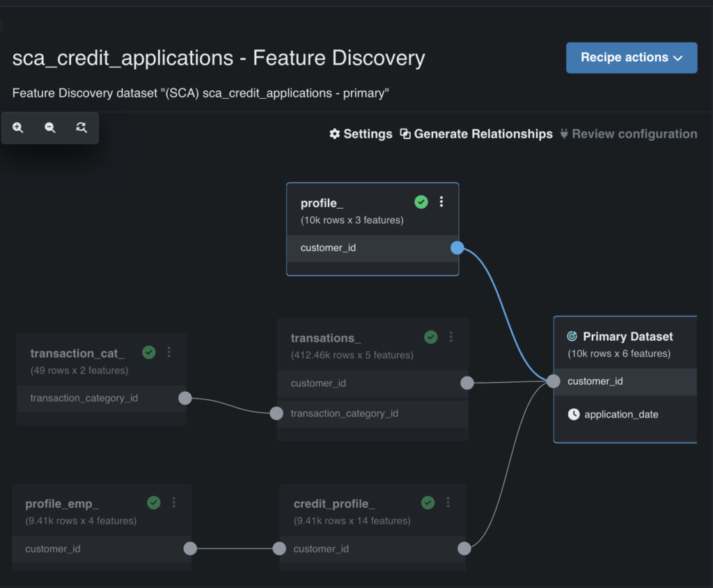Click the customer_id row in profile_emp_ node
The height and width of the screenshot is (588, 713).
pos(102,549)
